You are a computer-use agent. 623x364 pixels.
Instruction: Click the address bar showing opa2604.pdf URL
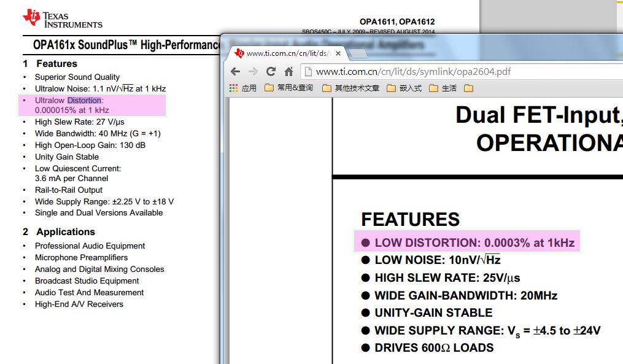[461, 72]
